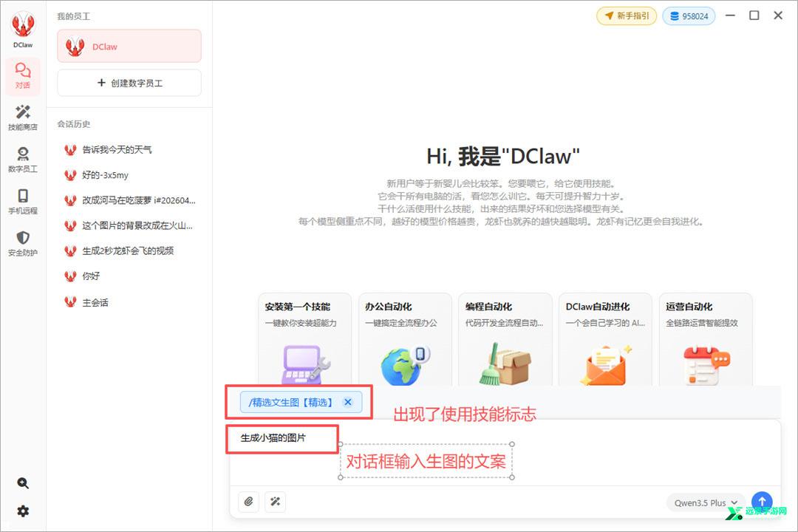Open the 手机远程 phone remote panel
Image resolution: width=798 pixels, height=532 pixels.
(23, 201)
